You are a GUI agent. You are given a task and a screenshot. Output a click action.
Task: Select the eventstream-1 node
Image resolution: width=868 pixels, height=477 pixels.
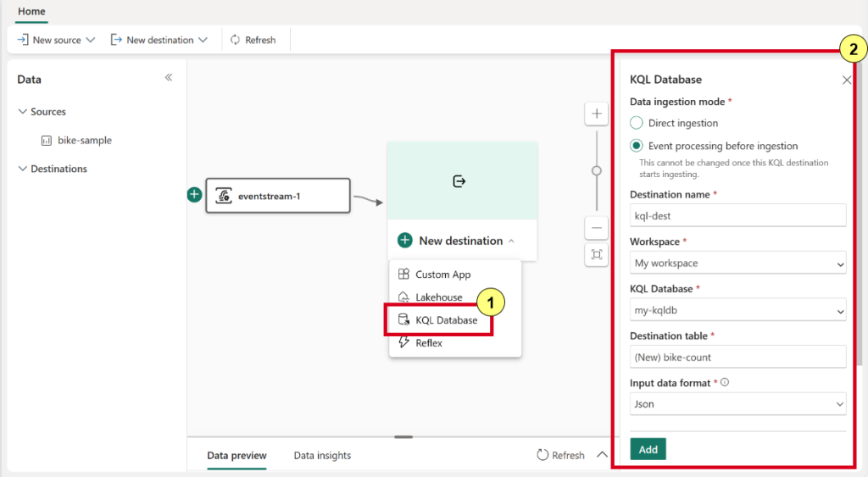[278, 196]
